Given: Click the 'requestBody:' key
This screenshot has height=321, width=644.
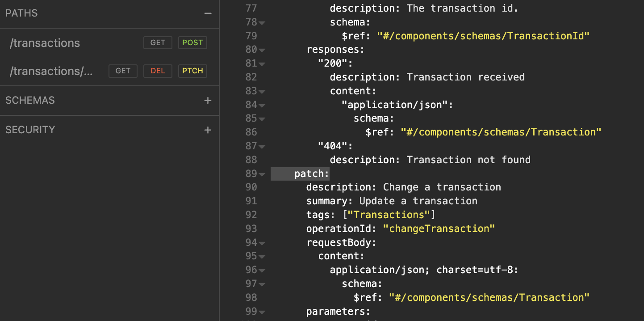Looking at the screenshot, I should [x=341, y=242].
